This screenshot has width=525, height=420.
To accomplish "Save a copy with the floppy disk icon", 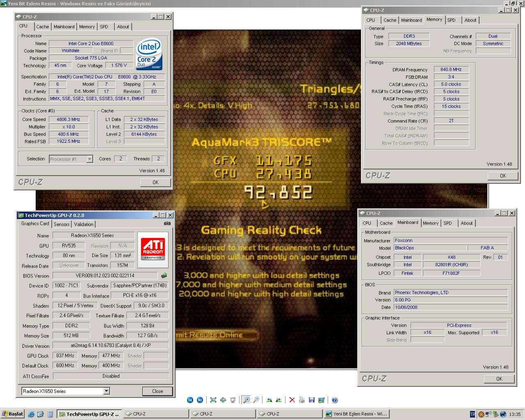I will coord(312,400).
